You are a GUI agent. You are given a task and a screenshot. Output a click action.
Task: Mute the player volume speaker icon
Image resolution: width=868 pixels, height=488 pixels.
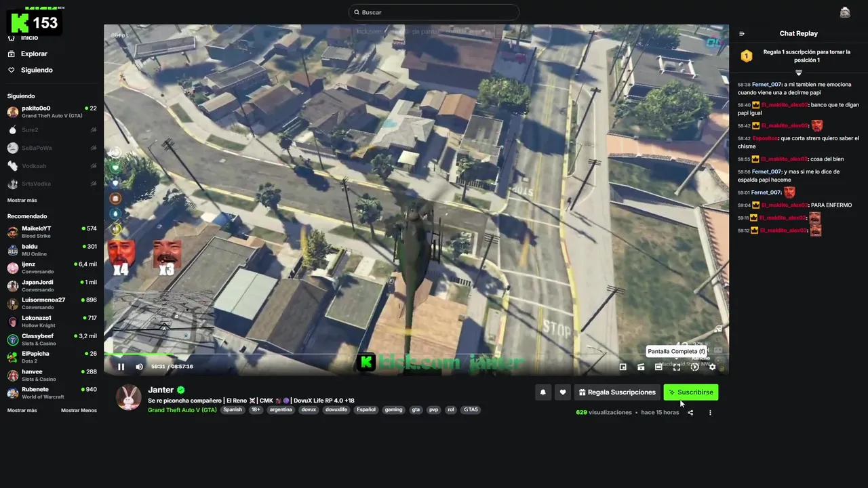click(139, 367)
